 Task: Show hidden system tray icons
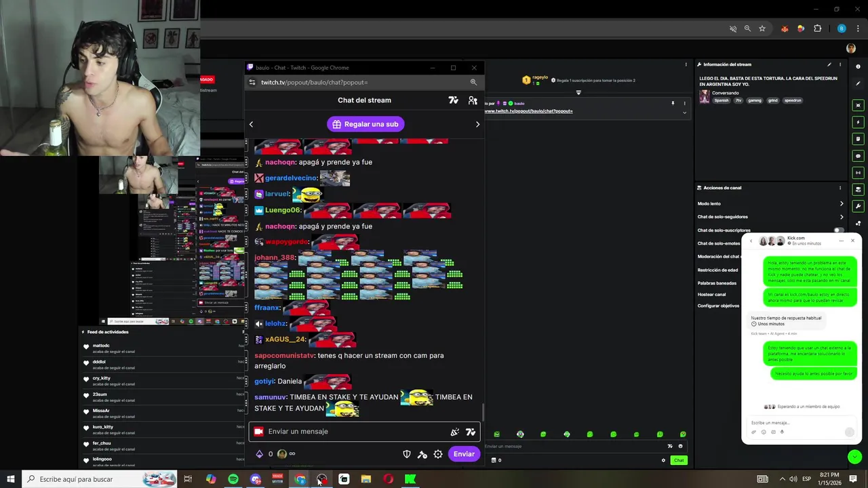click(781, 479)
